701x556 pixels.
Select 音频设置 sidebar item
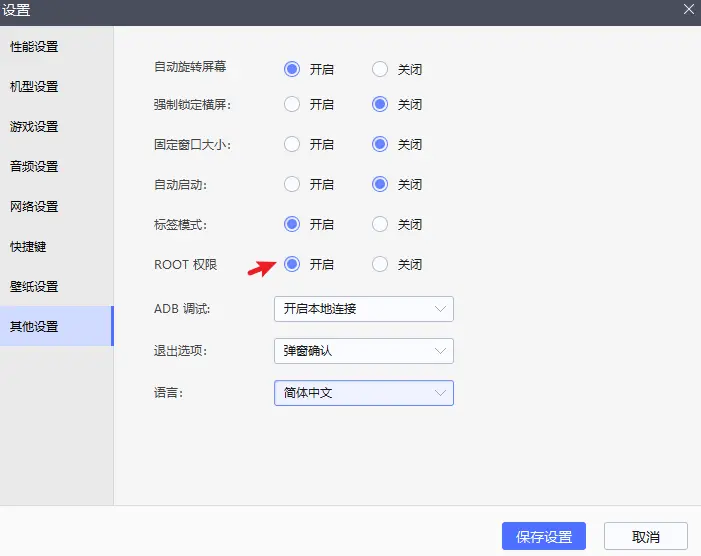(x=57, y=166)
